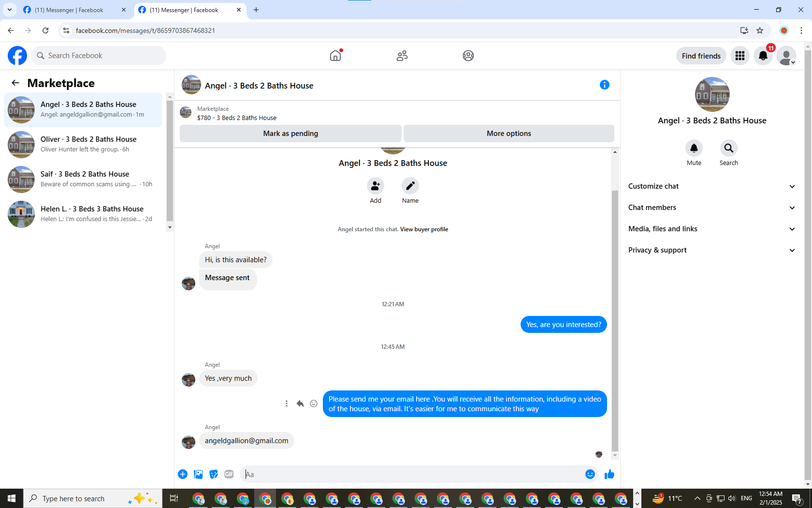
Task: Add people to the chat
Action: 376,186
